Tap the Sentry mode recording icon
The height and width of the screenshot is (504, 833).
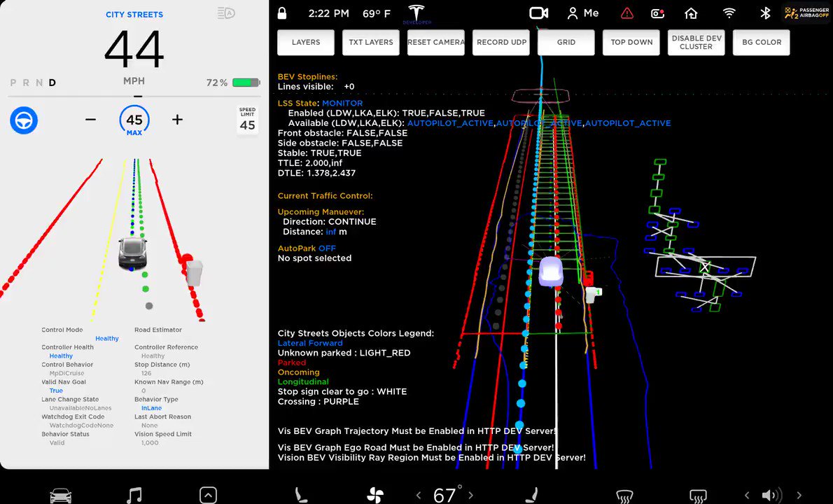pos(658,13)
